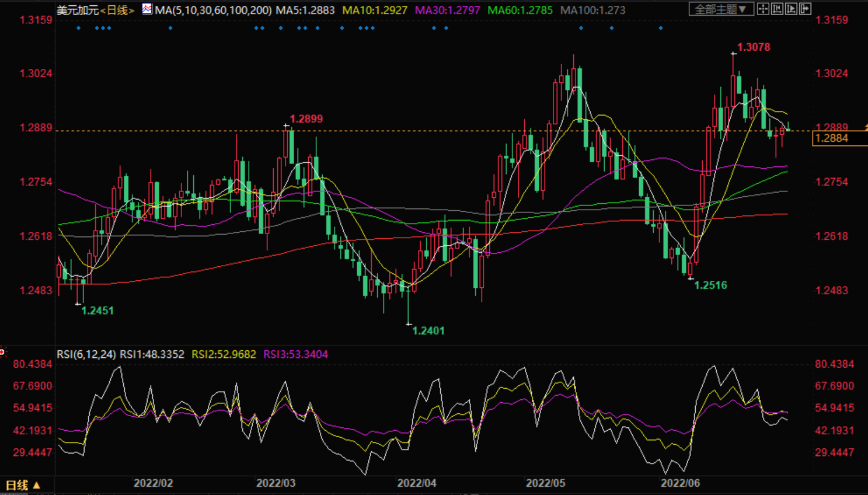Click the MA indicator chart icon

(147, 9)
